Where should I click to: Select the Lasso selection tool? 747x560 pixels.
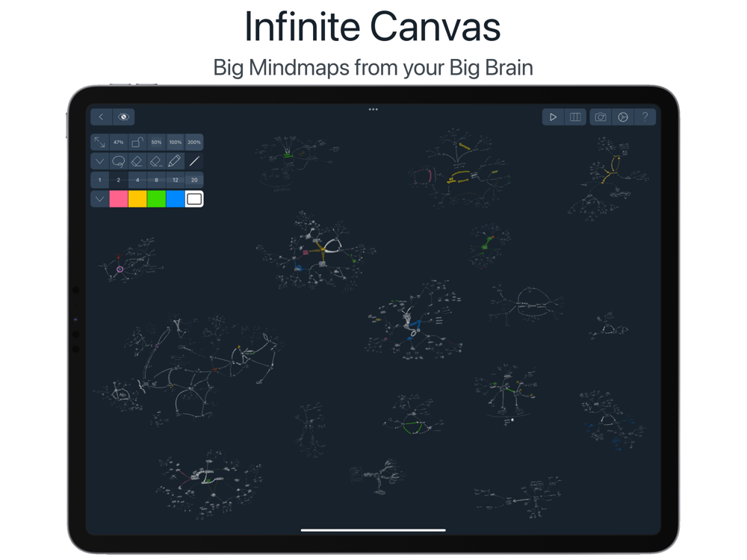point(119,161)
